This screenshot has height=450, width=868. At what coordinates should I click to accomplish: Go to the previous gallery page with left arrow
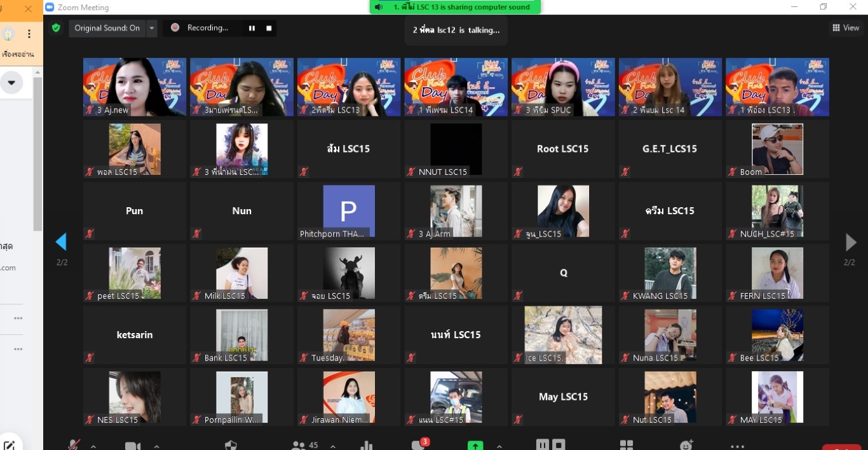click(x=61, y=242)
